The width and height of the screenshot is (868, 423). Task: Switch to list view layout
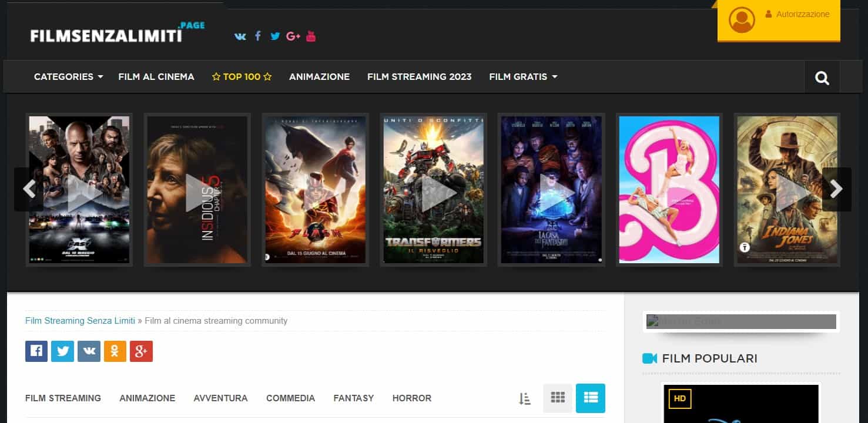pyautogui.click(x=591, y=398)
